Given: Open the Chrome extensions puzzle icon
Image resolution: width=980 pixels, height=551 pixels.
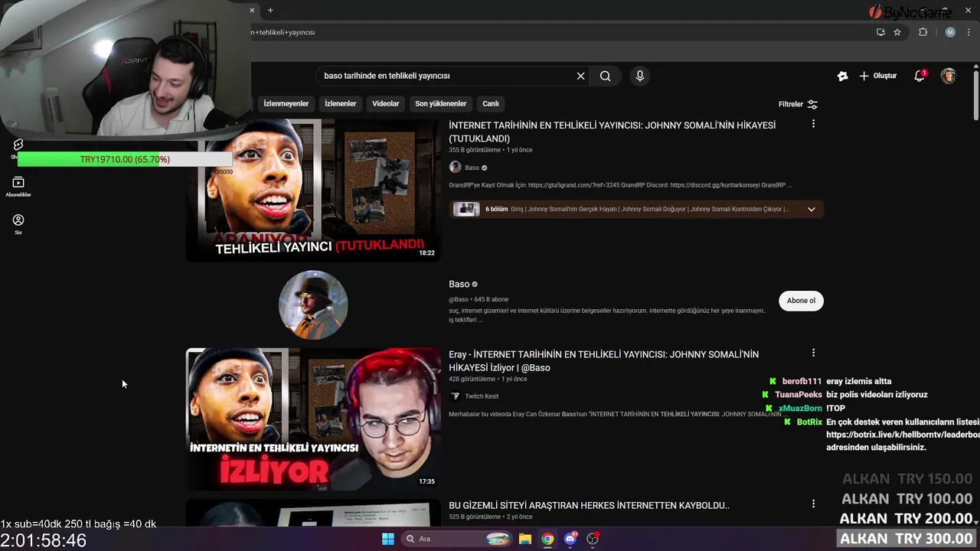Looking at the screenshot, I should coord(923,32).
